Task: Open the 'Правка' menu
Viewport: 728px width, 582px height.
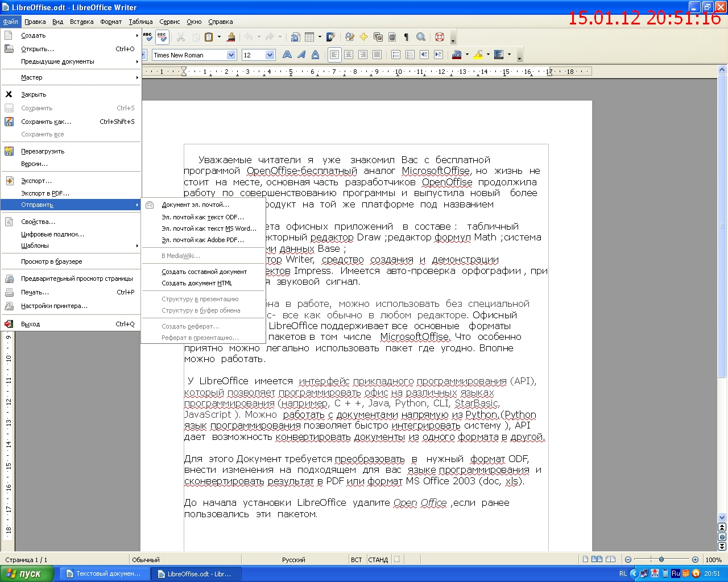Action: pyautogui.click(x=35, y=22)
